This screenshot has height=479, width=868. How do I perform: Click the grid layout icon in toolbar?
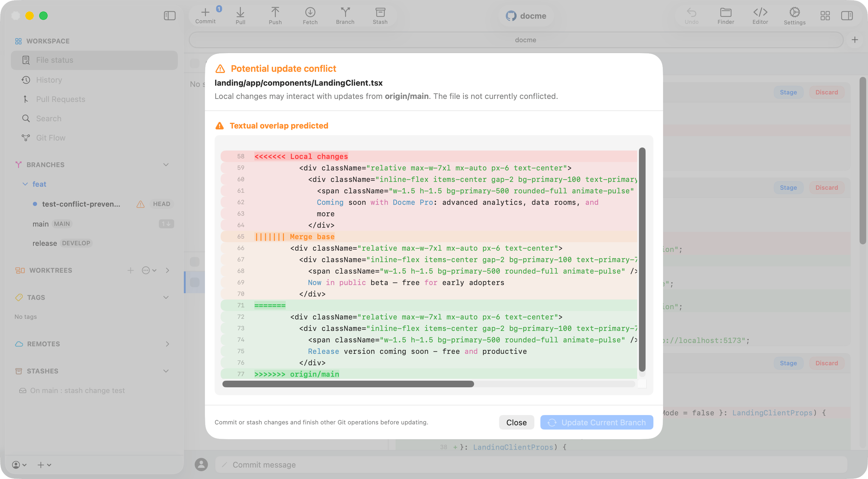(x=825, y=15)
